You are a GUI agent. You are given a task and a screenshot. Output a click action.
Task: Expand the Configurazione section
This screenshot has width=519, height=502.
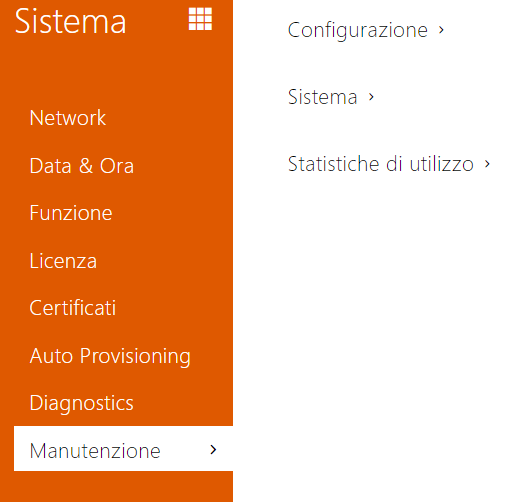click(x=366, y=30)
